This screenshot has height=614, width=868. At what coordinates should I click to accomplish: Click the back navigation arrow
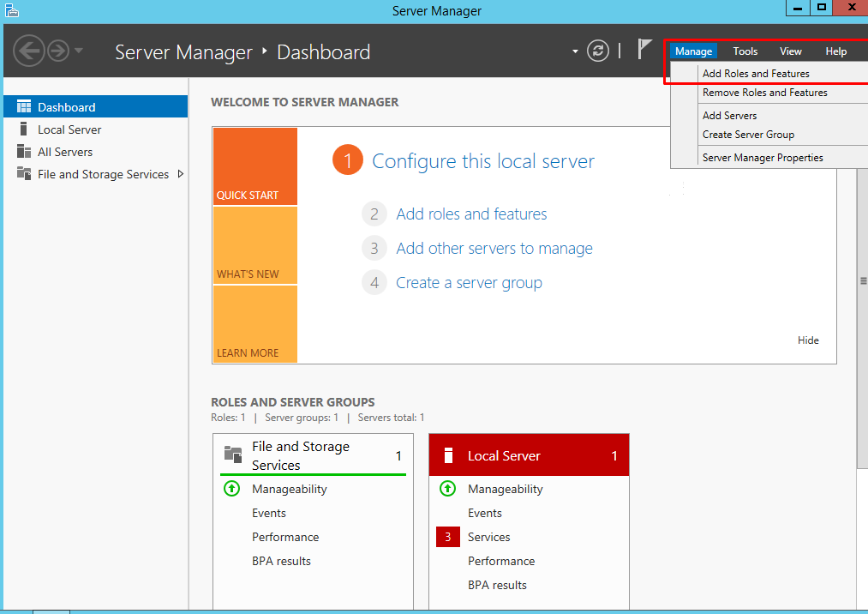(28, 51)
